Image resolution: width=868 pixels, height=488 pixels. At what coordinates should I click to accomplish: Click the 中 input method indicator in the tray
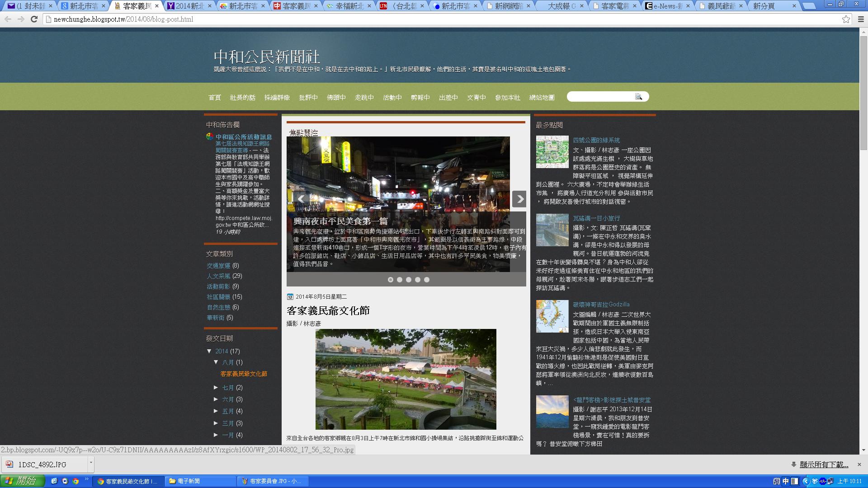click(x=786, y=481)
